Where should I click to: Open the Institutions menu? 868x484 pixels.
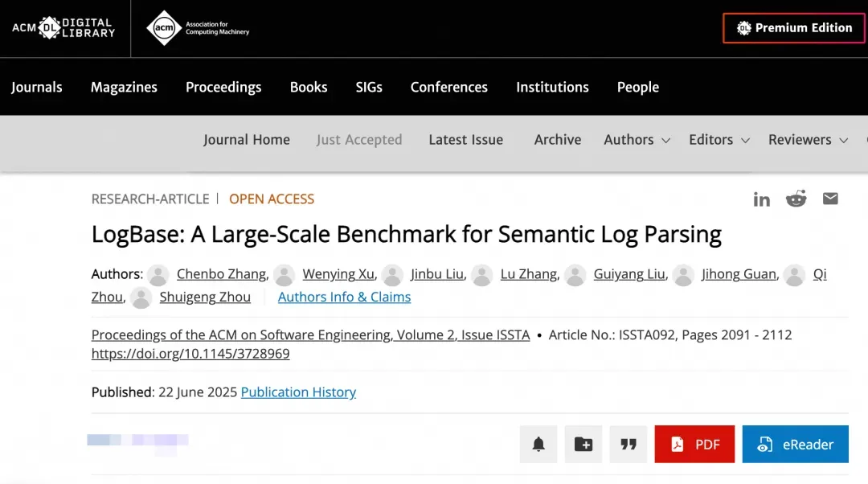click(x=552, y=87)
